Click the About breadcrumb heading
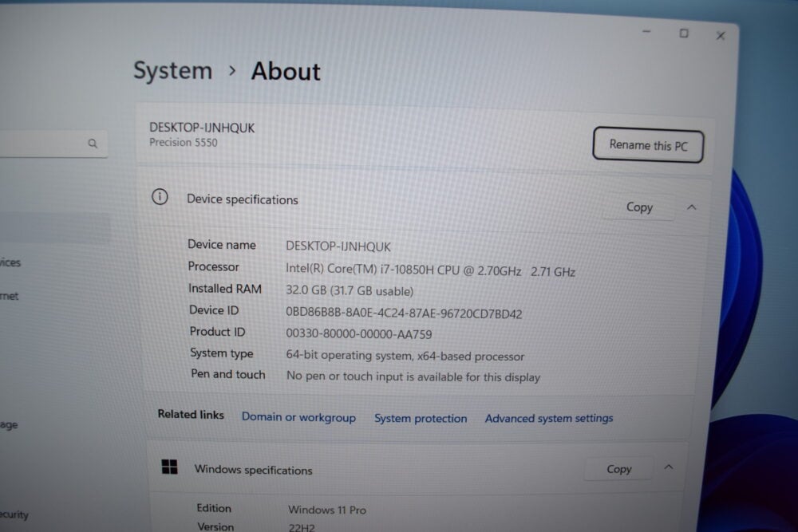This screenshot has height=532, width=798. click(286, 71)
